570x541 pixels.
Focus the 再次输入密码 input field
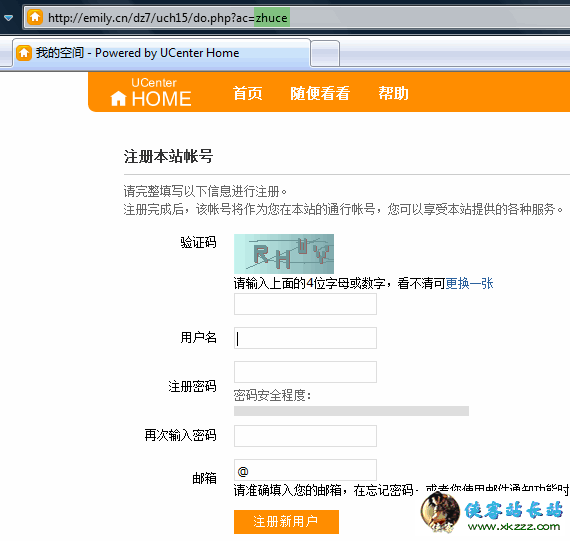tap(305, 436)
